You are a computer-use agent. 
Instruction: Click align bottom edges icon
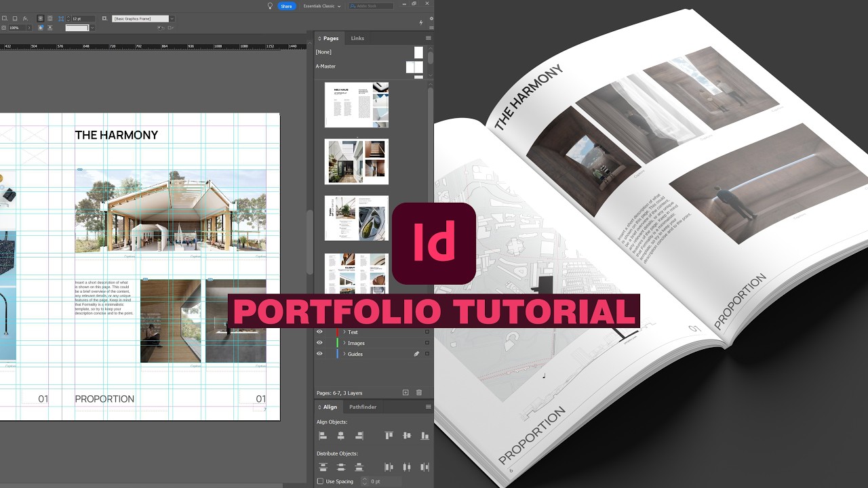[425, 436]
